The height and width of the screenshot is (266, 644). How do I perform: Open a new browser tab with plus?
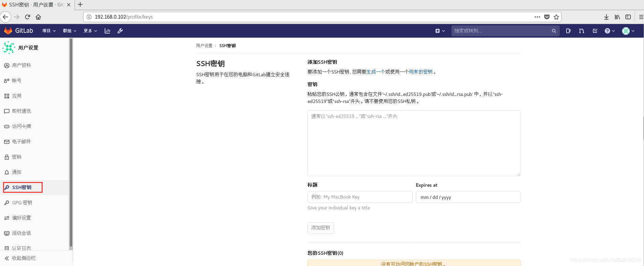point(80,5)
